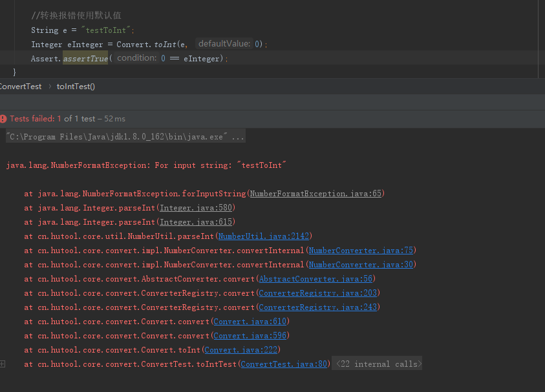The image size is (545, 392).
Task: Select the ConvertTest breadcrumb item
Action: point(20,87)
